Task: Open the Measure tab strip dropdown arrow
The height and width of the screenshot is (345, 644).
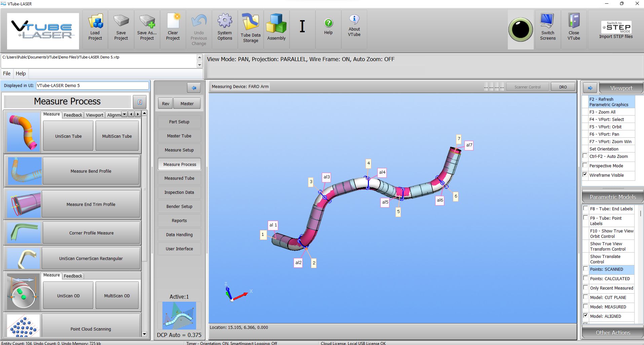Action: 124,115
